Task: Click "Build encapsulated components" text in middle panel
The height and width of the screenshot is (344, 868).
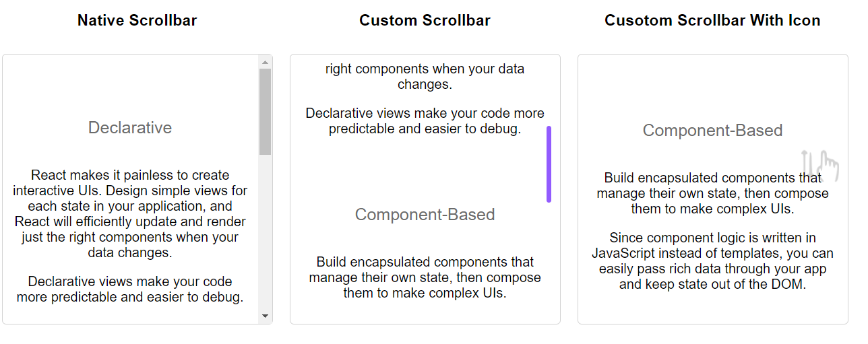Action: [x=425, y=277]
